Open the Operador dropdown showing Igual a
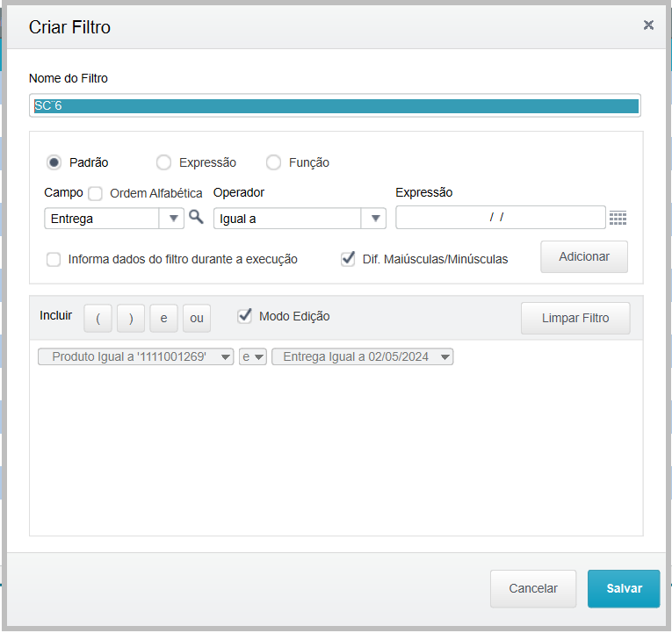The height and width of the screenshot is (633, 672). [375, 219]
